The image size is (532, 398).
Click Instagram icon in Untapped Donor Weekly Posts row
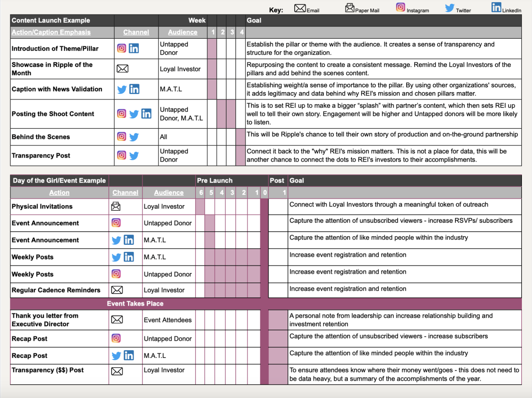coord(116,274)
